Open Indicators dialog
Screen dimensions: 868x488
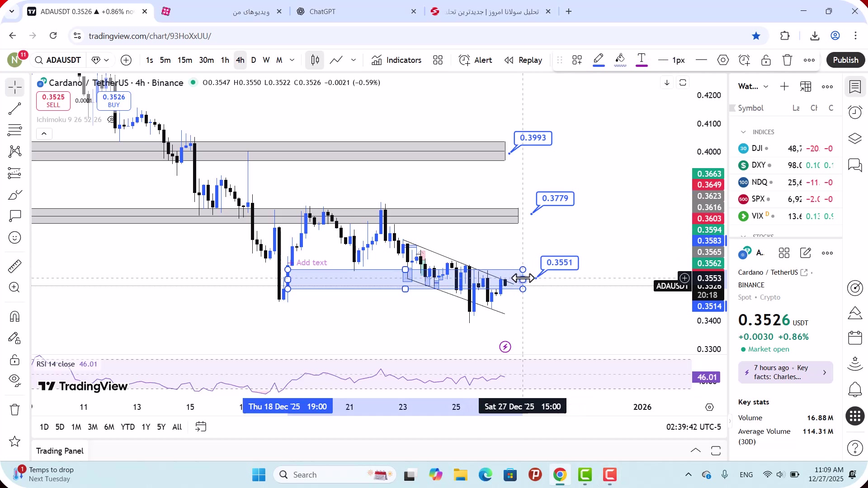tap(396, 60)
